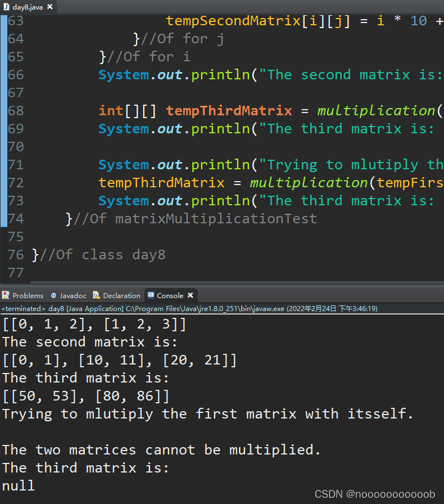This screenshot has width=444, height=504.
Task: Click System on line 69
Action: tap(124, 129)
